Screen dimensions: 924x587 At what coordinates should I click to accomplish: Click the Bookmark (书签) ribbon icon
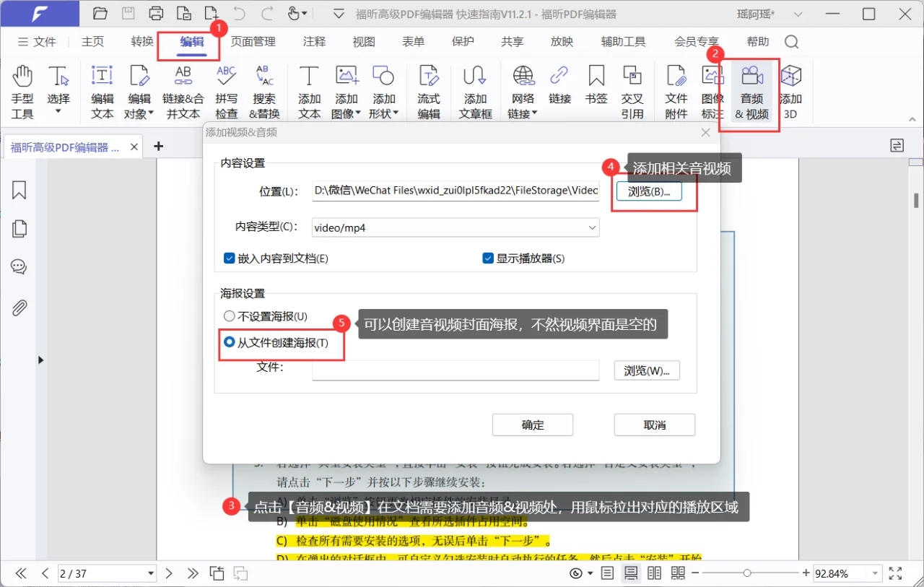click(x=596, y=84)
